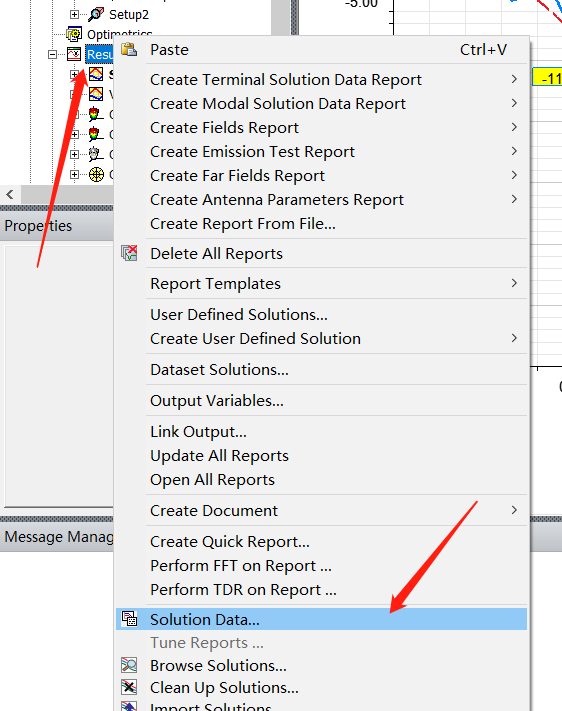This screenshot has width=562, height=711.
Task: Click the Browse Solutions icon
Action: [129, 665]
